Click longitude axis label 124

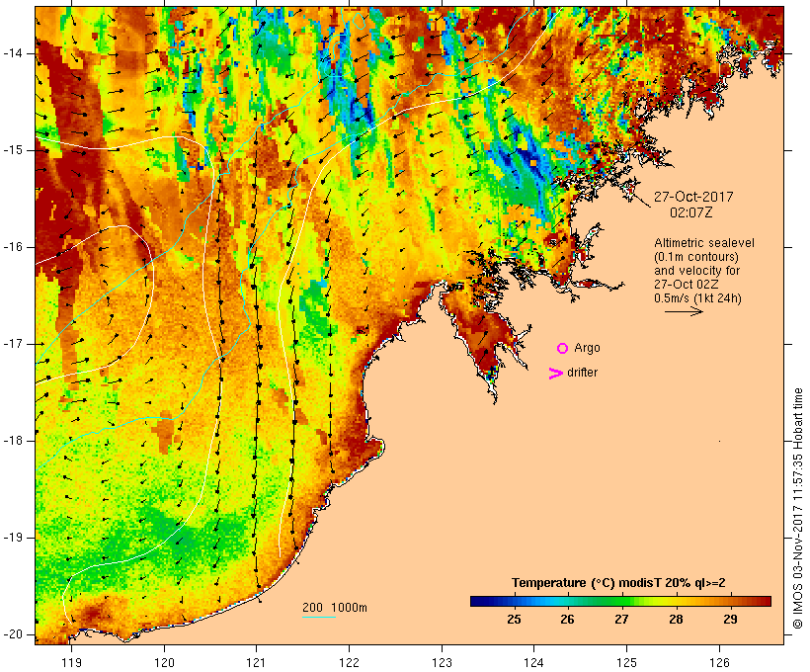pyautogui.click(x=534, y=663)
